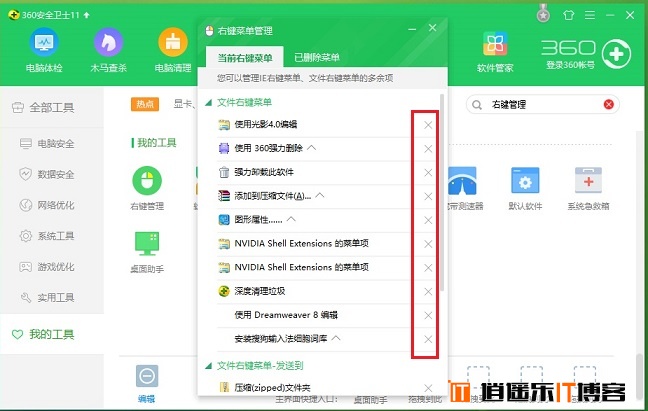Launch 系统急救箱 tool icon

(x=588, y=180)
